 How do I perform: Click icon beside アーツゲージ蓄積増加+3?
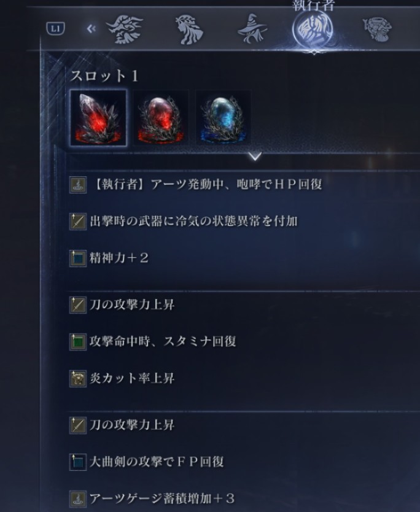(x=78, y=499)
